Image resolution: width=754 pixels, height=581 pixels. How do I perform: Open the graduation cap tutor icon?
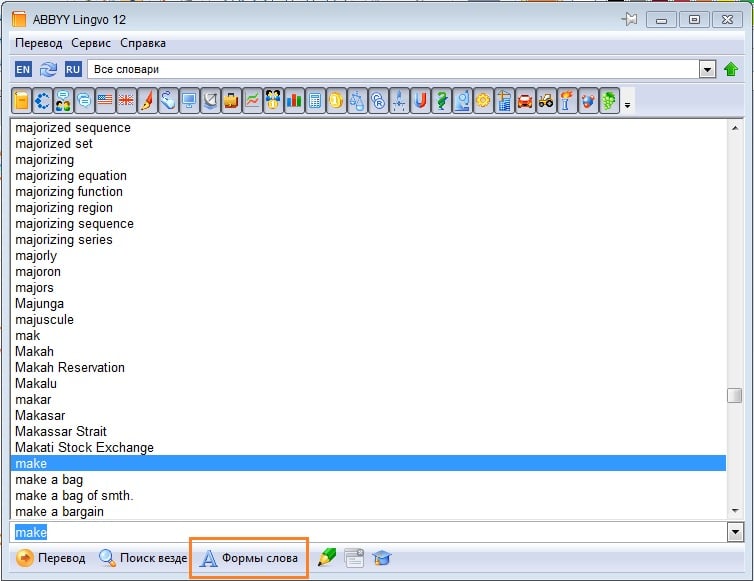pos(382,558)
